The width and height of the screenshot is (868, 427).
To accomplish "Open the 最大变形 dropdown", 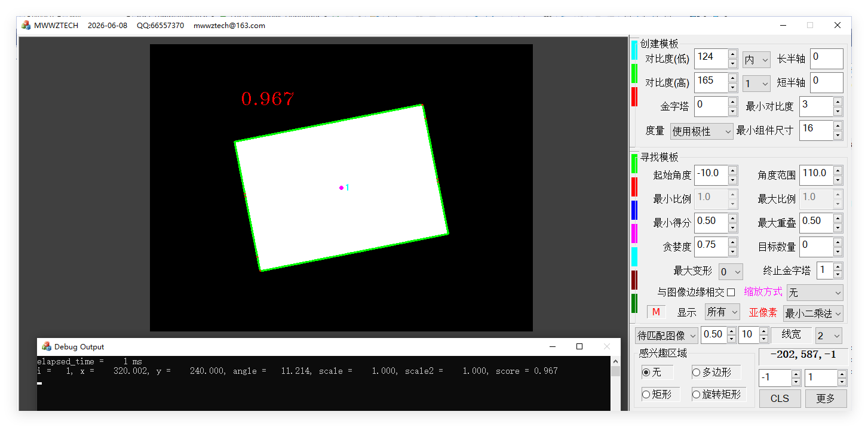I will (x=731, y=272).
